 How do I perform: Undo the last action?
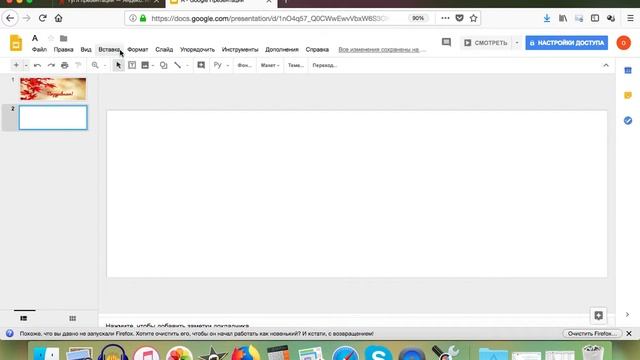tap(37, 65)
